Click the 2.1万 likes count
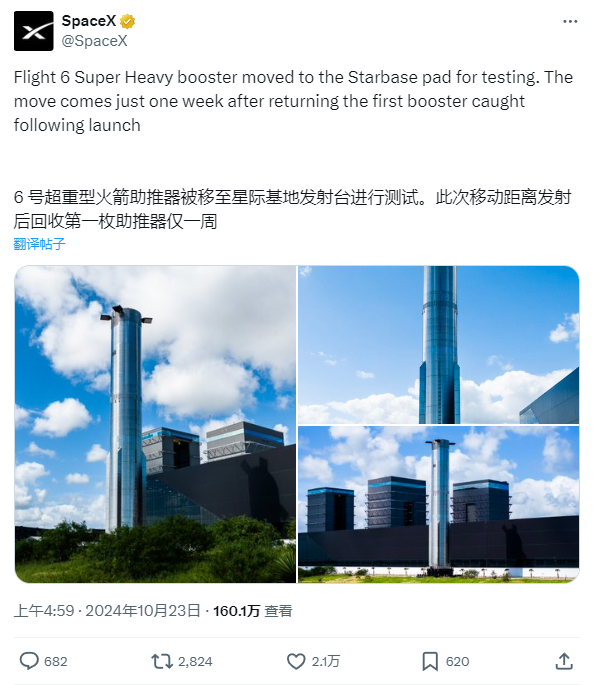Image resolution: width=596 pixels, height=685 pixels. (326, 662)
